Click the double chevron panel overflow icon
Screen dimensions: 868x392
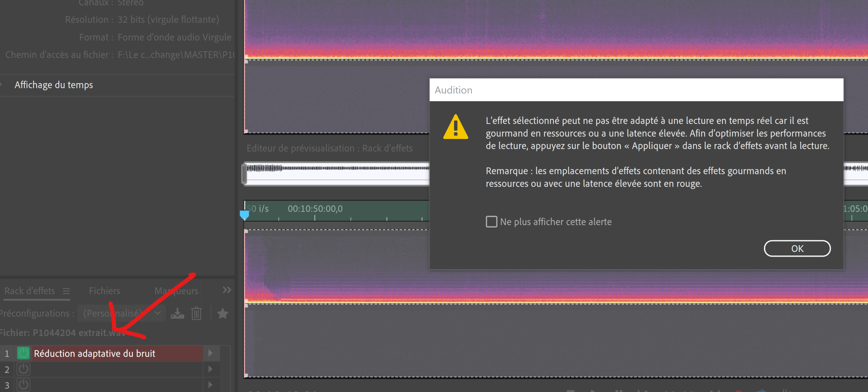pyautogui.click(x=227, y=290)
